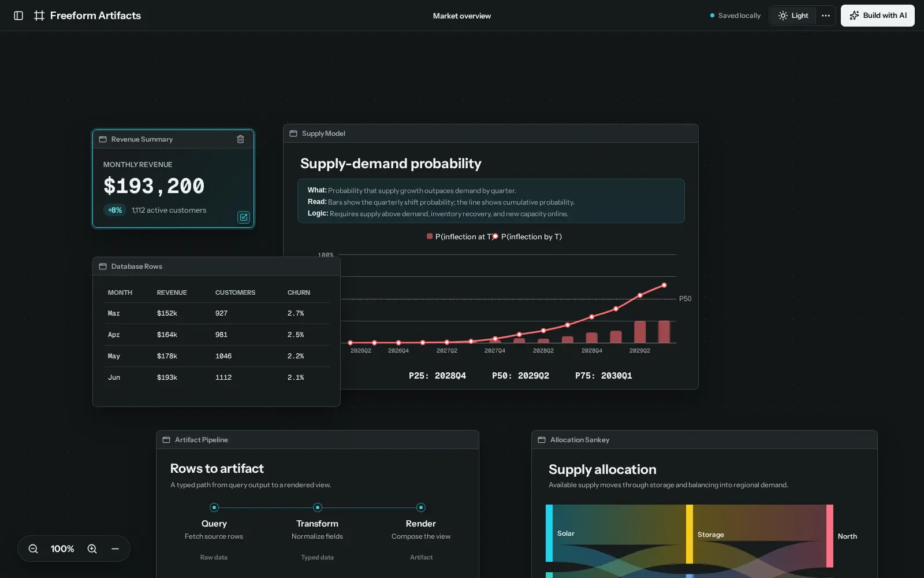Click the $164k revenue cell
Image resolution: width=924 pixels, height=578 pixels.
tap(167, 335)
